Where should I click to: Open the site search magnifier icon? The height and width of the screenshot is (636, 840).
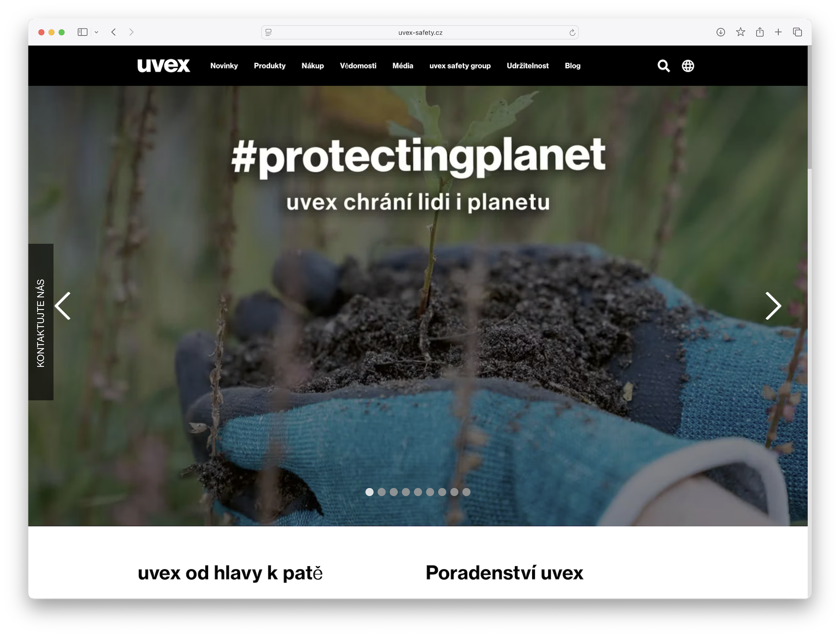coord(663,66)
